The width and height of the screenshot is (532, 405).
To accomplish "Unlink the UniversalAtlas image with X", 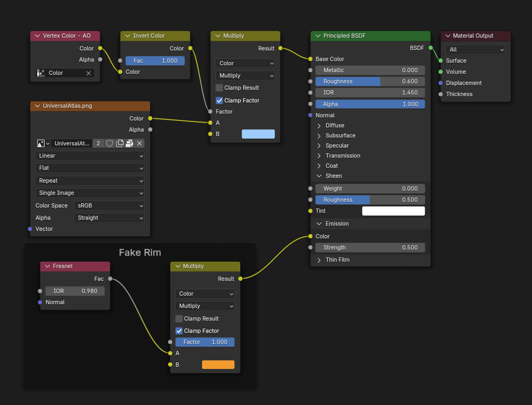I will (x=139, y=143).
